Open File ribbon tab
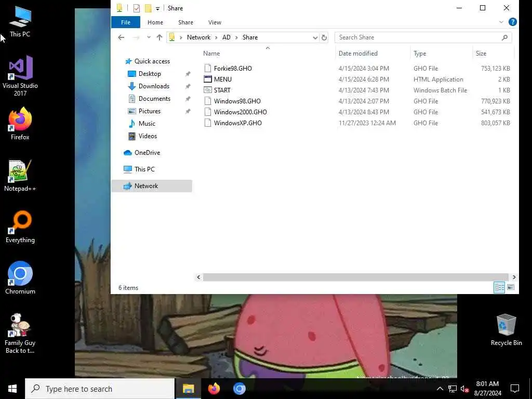This screenshot has height=399, width=532. [x=126, y=22]
